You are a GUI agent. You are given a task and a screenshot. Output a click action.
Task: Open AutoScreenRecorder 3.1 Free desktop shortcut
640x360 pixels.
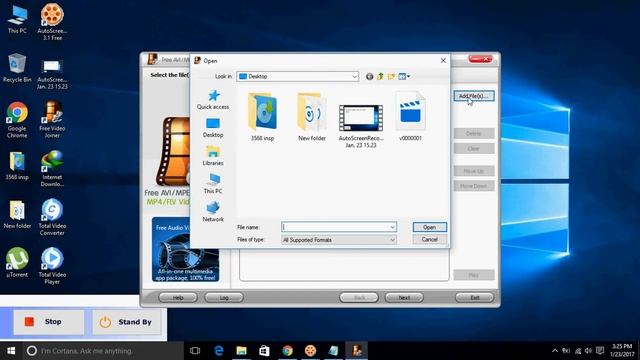point(52,22)
